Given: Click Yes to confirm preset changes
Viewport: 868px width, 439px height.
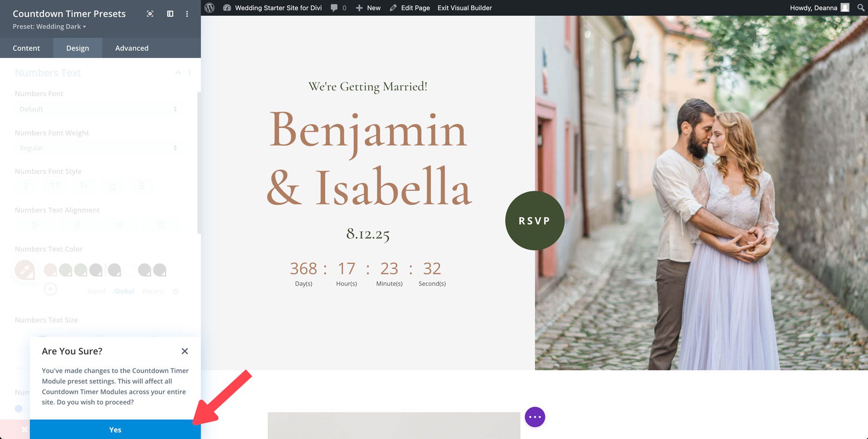Looking at the screenshot, I should 115,429.
